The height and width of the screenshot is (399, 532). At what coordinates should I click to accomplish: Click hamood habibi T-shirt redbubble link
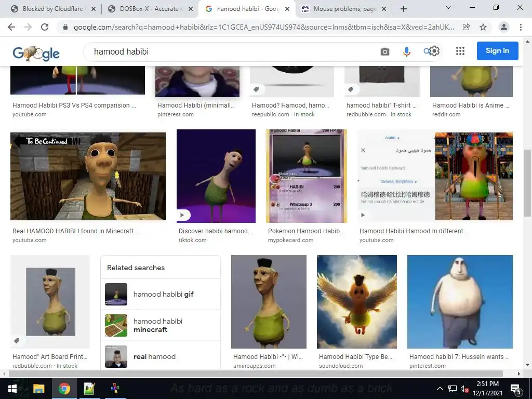pyautogui.click(x=381, y=105)
